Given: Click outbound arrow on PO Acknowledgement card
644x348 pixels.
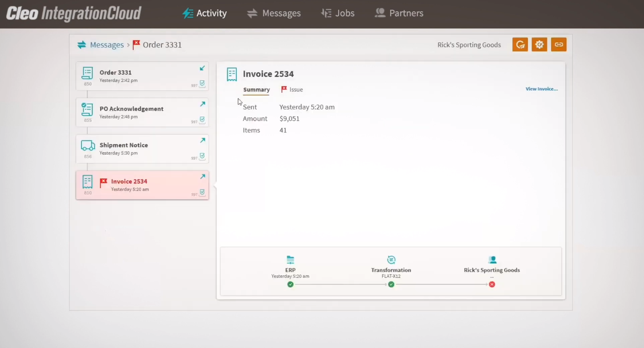Looking at the screenshot, I should [202, 104].
